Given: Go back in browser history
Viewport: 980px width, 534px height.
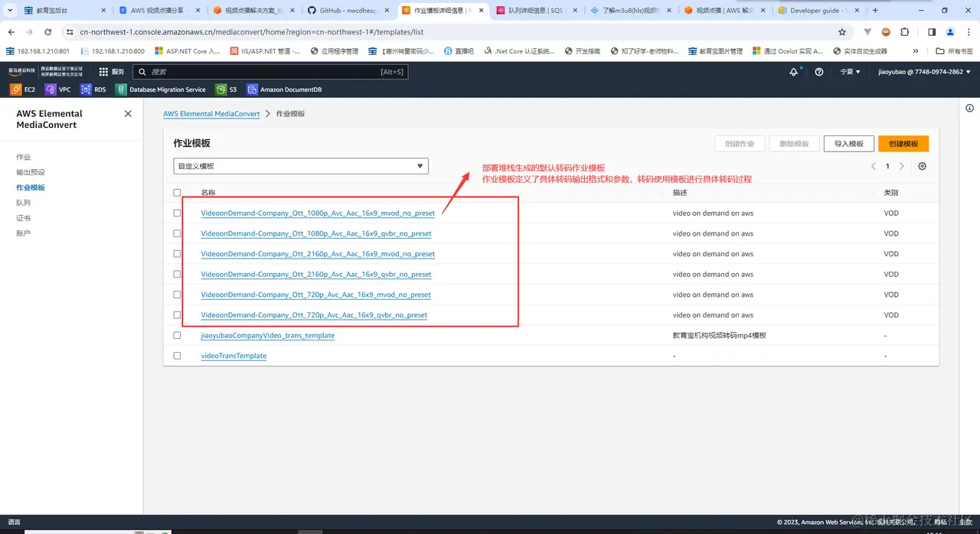Looking at the screenshot, I should click(x=11, y=32).
